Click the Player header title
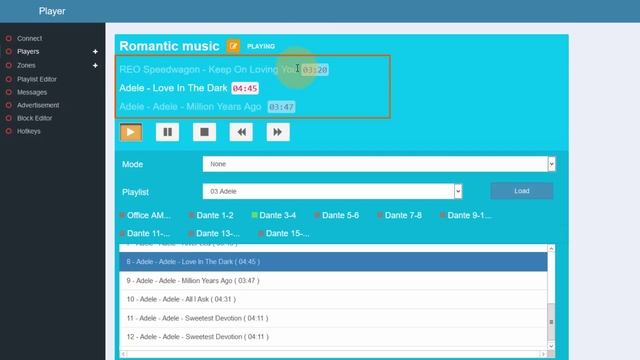The height and width of the screenshot is (360, 640). [52, 11]
